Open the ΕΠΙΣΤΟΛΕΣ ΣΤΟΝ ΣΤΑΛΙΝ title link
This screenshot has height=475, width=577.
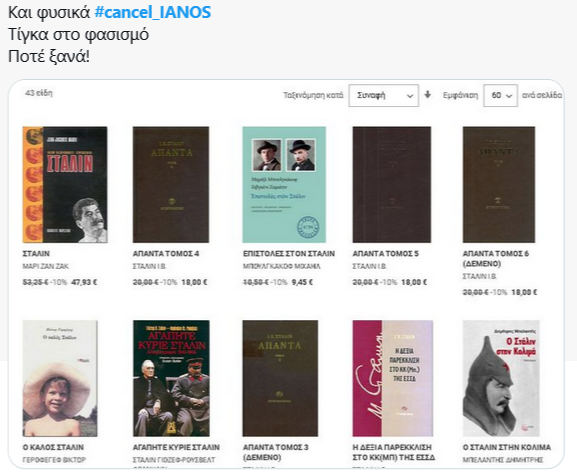[x=289, y=254]
